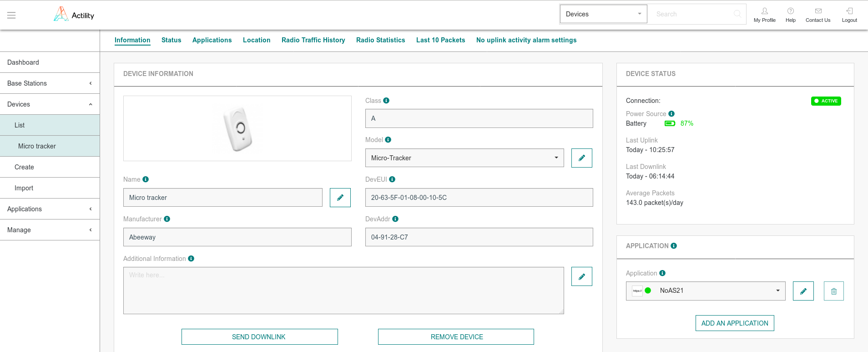This screenshot has width=868, height=352.
Task: Edit the Additional Information with pencil icon
Action: [x=581, y=276]
